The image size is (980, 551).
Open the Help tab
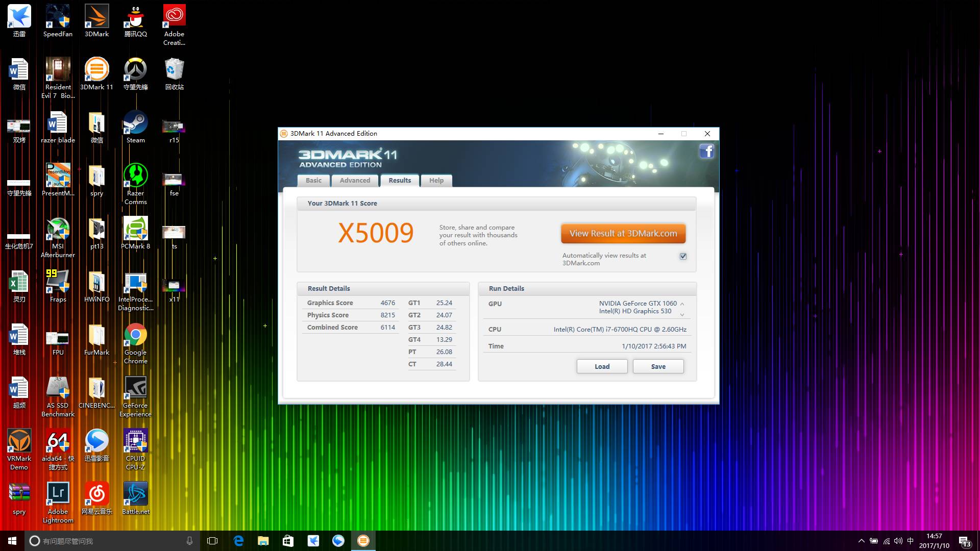tap(436, 180)
